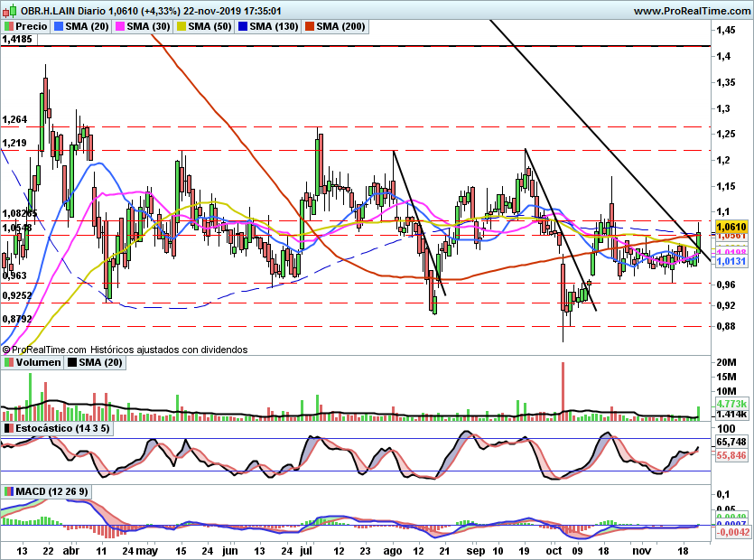Click the Estocástico indicator icon
This screenshot has height=560, width=754.
pos(8,427)
